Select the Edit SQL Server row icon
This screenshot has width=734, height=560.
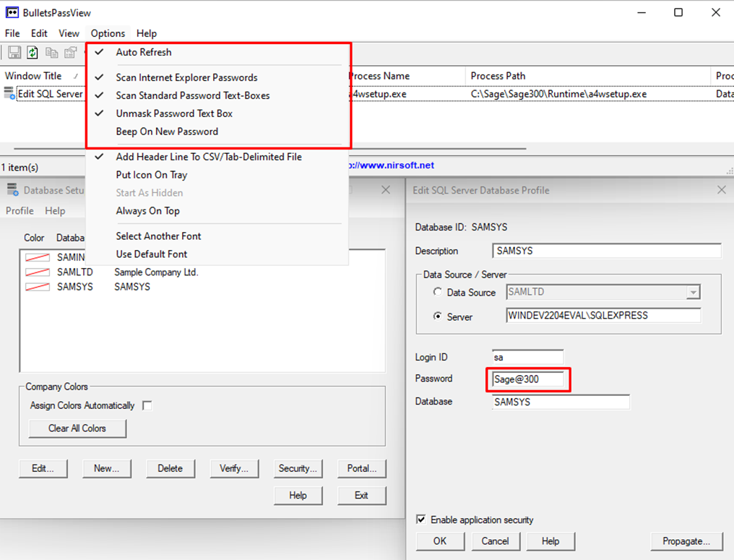click(x=9, y=93)
